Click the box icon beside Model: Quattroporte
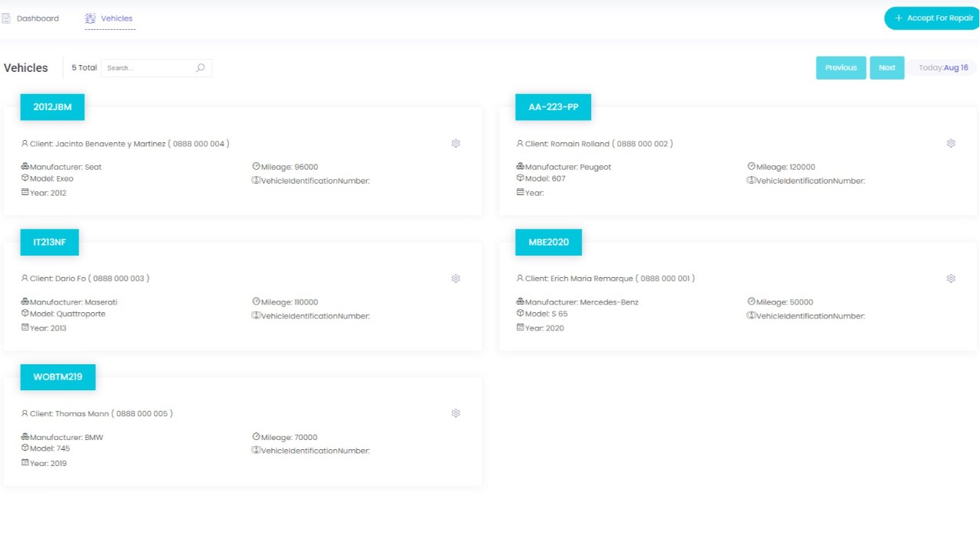980x551 pixels. click(24, 313)
